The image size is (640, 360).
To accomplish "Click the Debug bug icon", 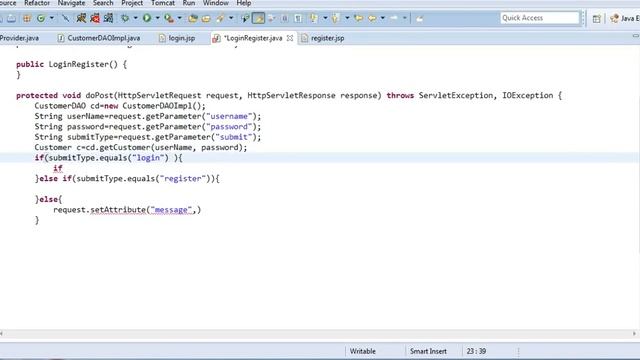I will [x=125, y=18].
